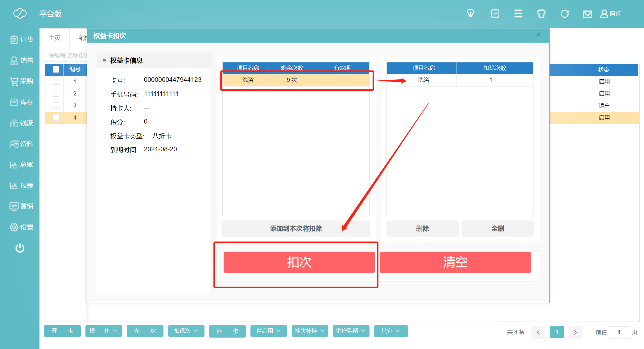Screen dimensions: 644x349
Task: Expand the 销户延期 dropdown button
Action: coord(351,331)
